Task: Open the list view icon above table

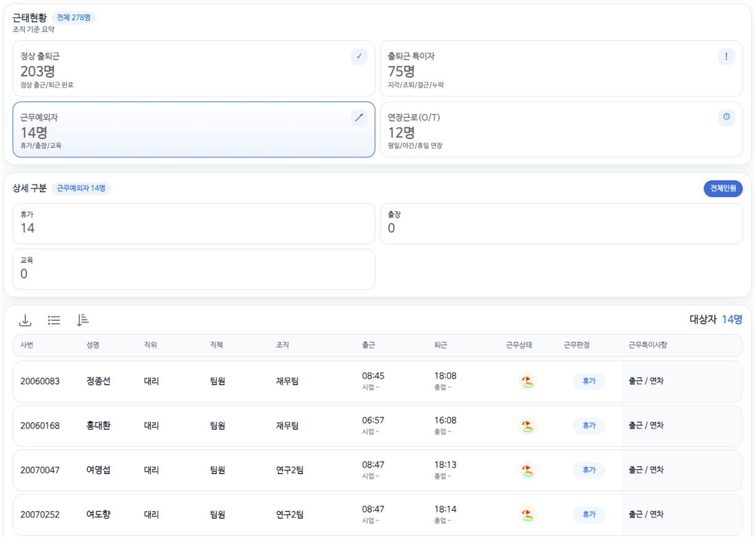Action: (54, 320)
